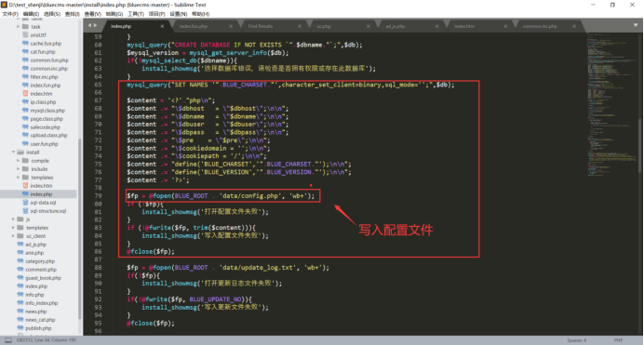Expand the include folder under install
This screenshot has height=345, width=644.
coord(18,169)
